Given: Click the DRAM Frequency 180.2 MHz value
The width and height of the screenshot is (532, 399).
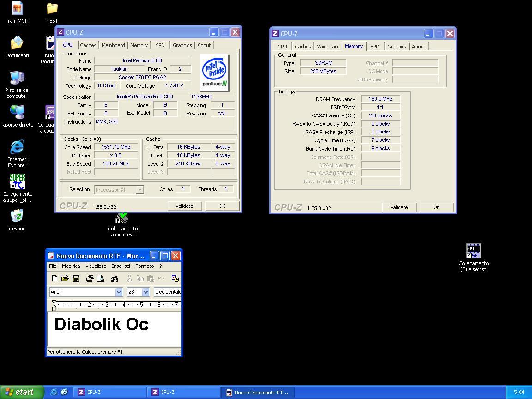Looking at the screenshot, I should coord(381,99).
